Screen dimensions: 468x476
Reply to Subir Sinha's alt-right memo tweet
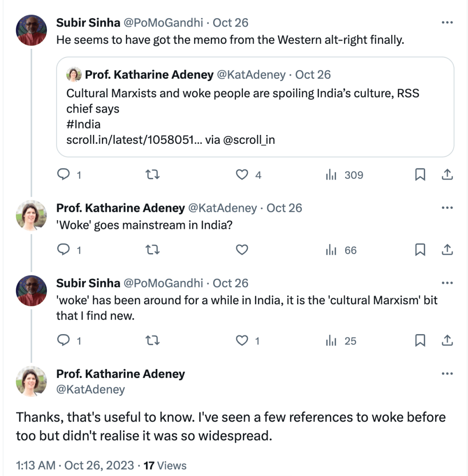tap(63, 174)
